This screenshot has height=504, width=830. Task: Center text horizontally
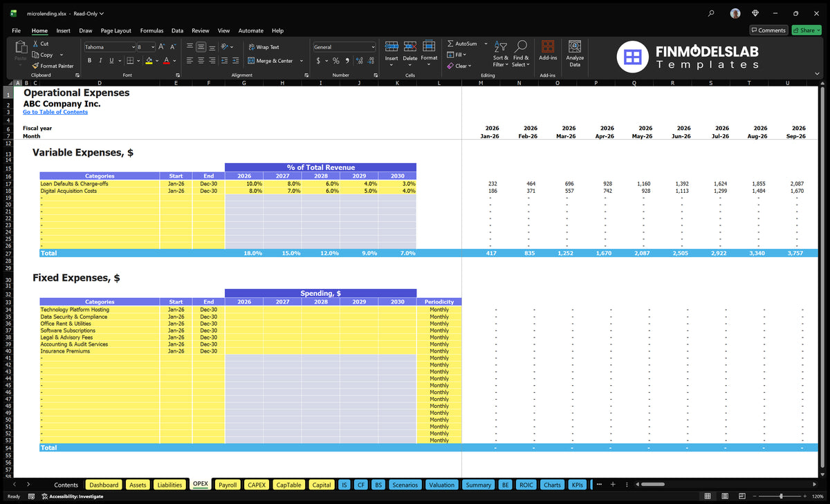(x=201, y=61)
